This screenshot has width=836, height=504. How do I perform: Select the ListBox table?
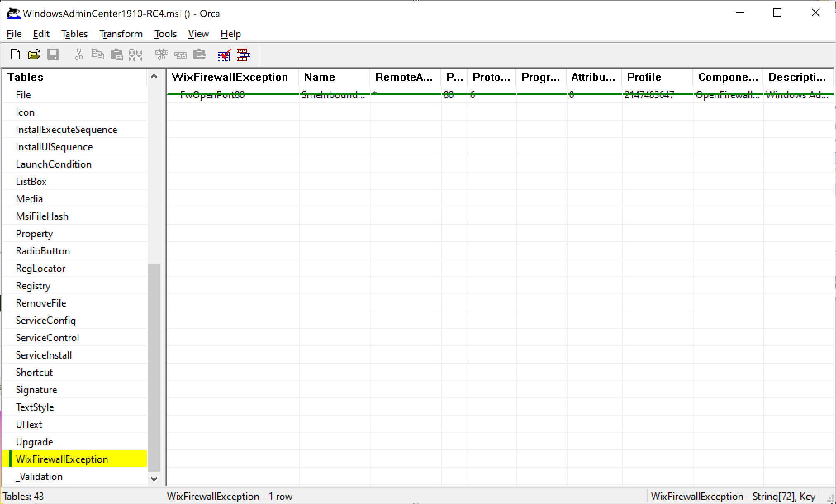pos(75,181)
